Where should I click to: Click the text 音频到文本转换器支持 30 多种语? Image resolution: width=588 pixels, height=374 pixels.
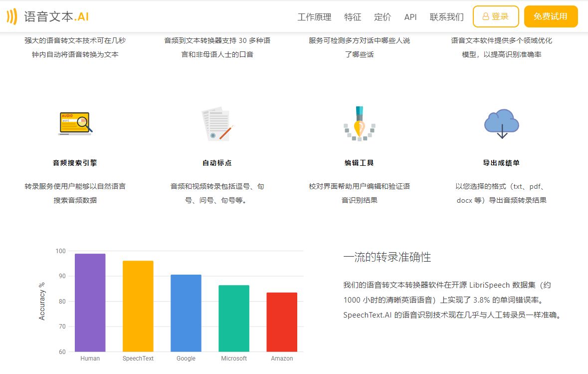[x=217, y=40]
